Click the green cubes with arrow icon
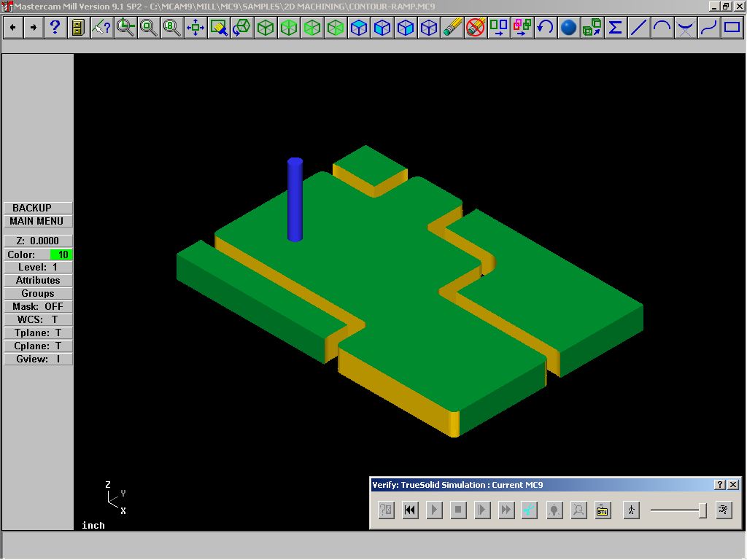The image size is (747, 560). point(592,28)
